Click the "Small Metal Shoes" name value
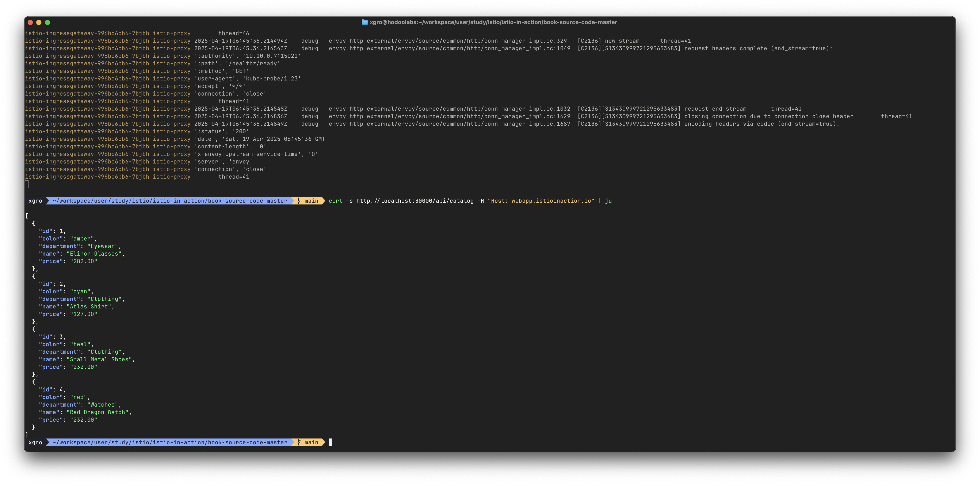980x484 pixels. 99,359
